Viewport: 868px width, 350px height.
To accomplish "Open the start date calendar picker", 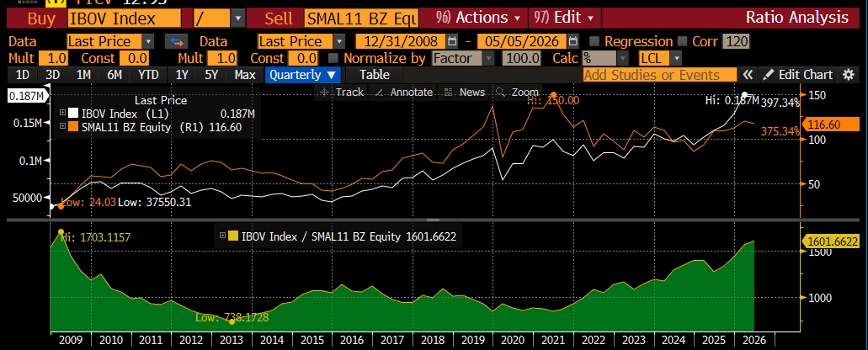I will (452, 41).
